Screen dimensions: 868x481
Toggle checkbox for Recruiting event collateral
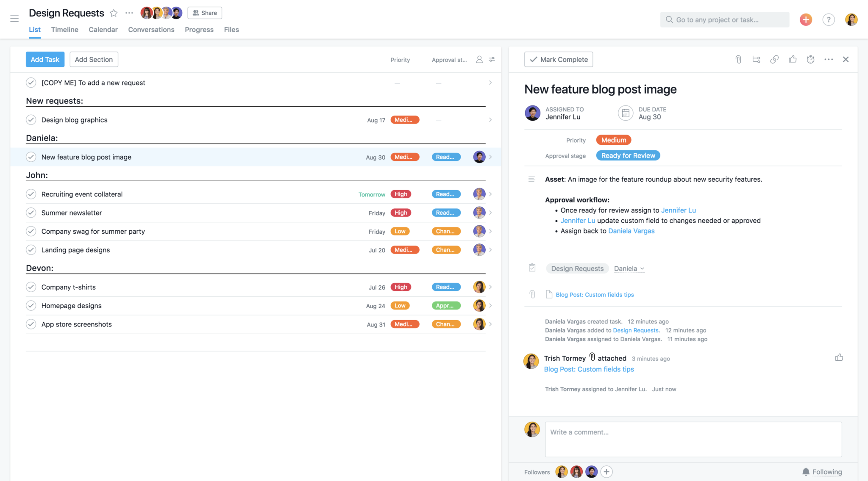[31, 194]
